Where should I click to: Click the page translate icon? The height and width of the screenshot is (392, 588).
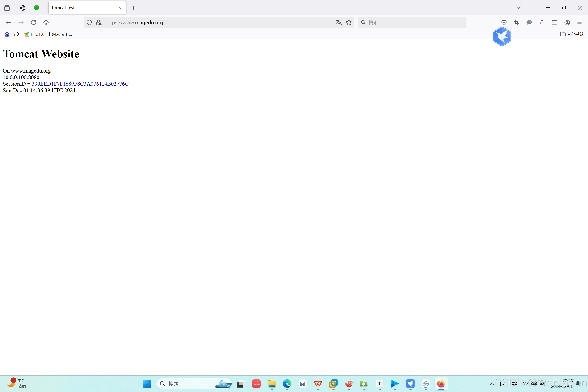pyautogui.click(x=339, y=22)
